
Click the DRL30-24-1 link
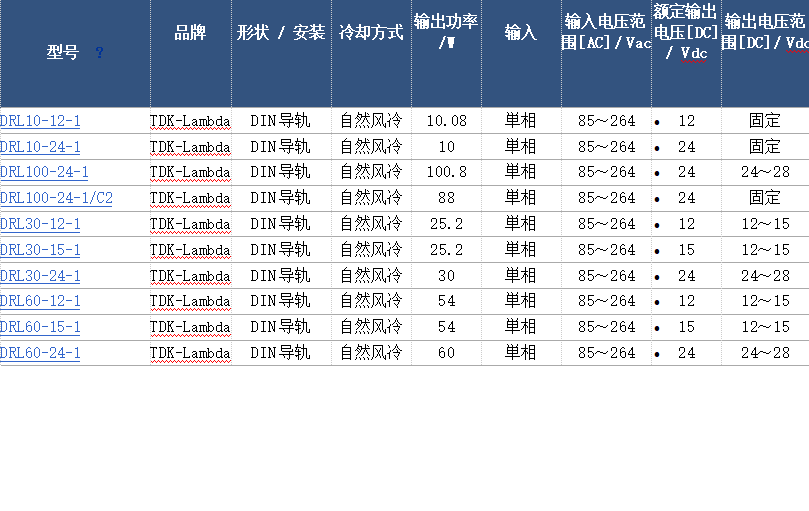point(41,276)
